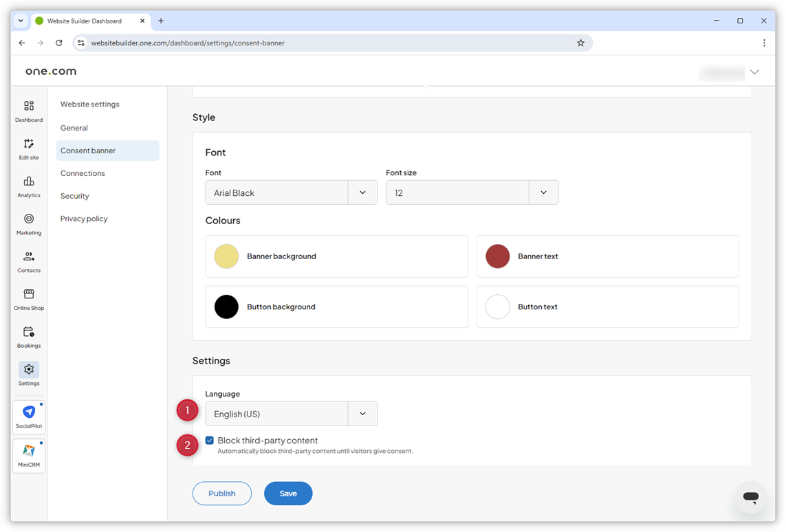
Task: Expand the Font selection dropdown
Action: pos(362,192)
